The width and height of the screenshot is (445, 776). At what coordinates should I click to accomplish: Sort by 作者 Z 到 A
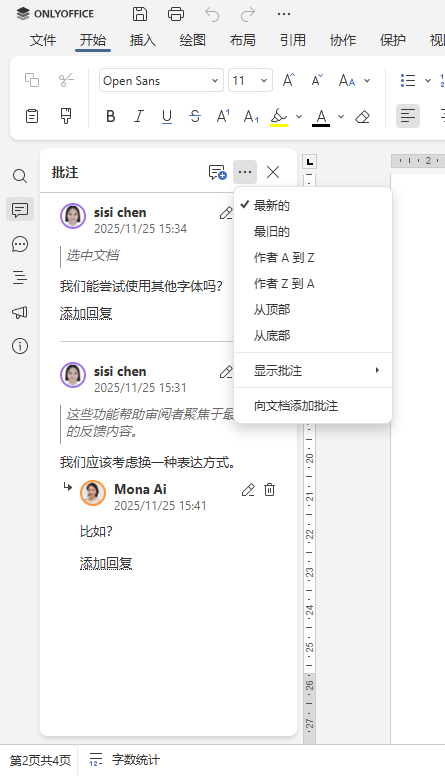point(313,284)
